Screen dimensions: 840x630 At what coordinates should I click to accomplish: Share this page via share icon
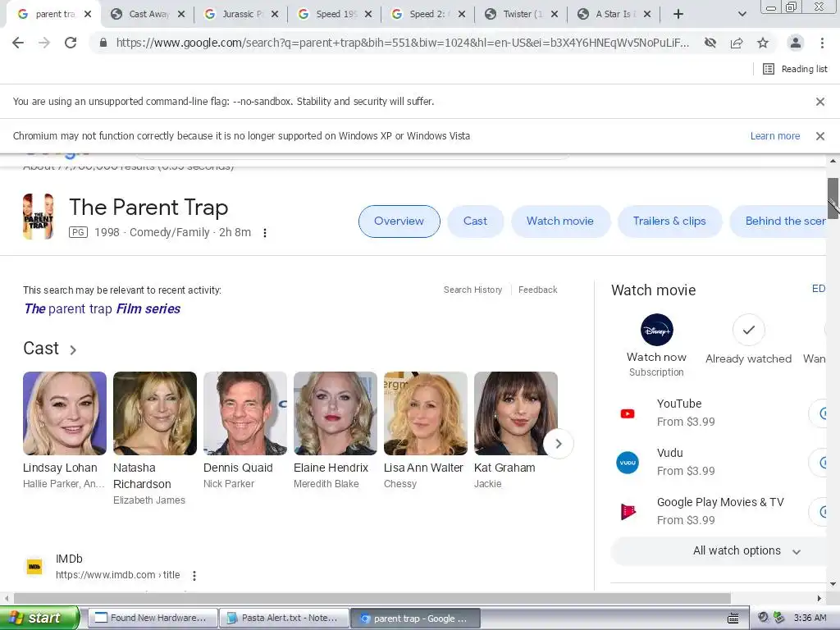click(737, 43)
